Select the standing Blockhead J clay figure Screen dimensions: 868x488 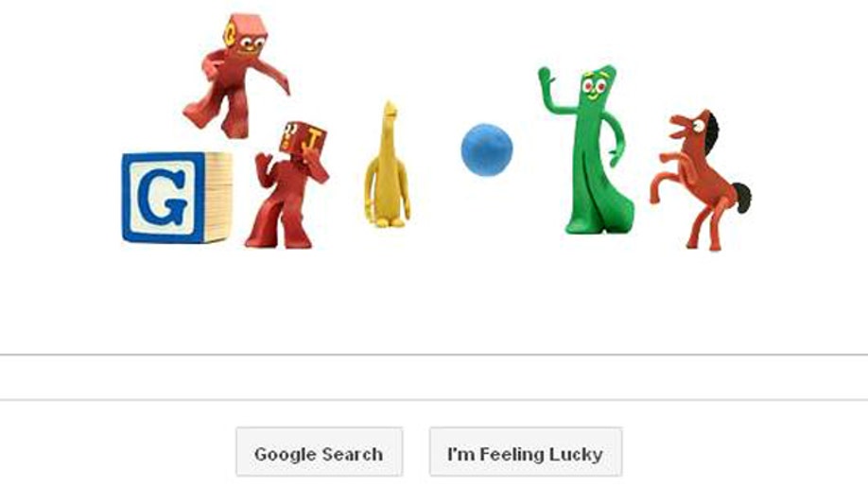click(x=286, y=185)
